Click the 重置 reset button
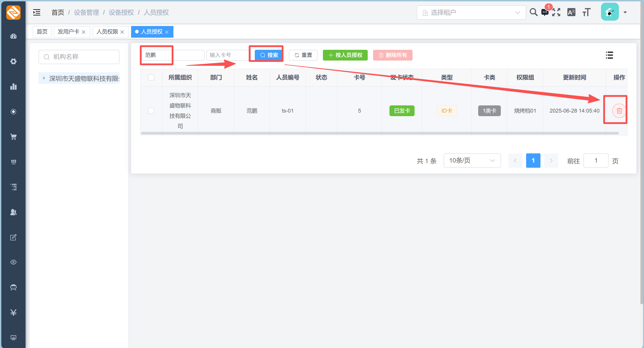This screenshot has width=644, height=348. (x=303, y=55)
